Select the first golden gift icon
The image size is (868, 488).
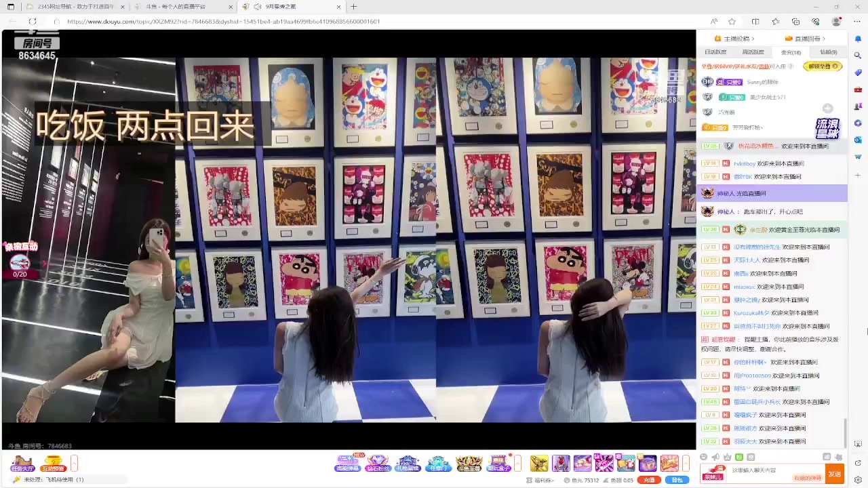pos(539,464)
